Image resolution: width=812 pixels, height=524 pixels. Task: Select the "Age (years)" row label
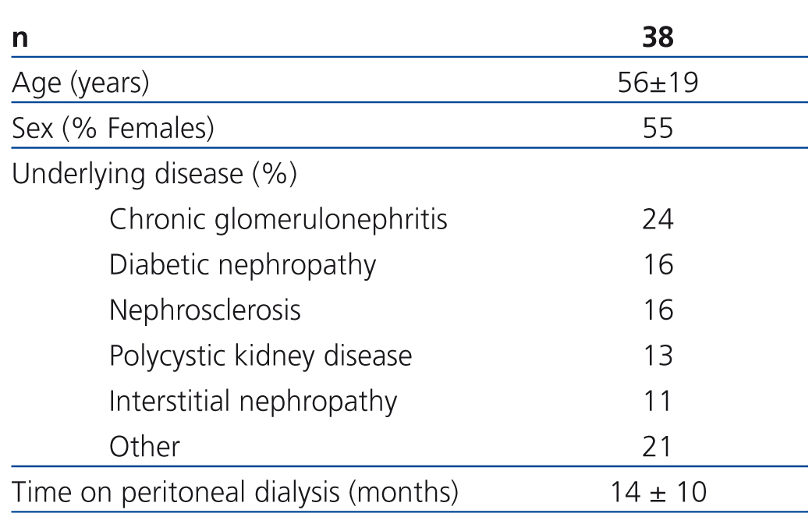[80, 83]
